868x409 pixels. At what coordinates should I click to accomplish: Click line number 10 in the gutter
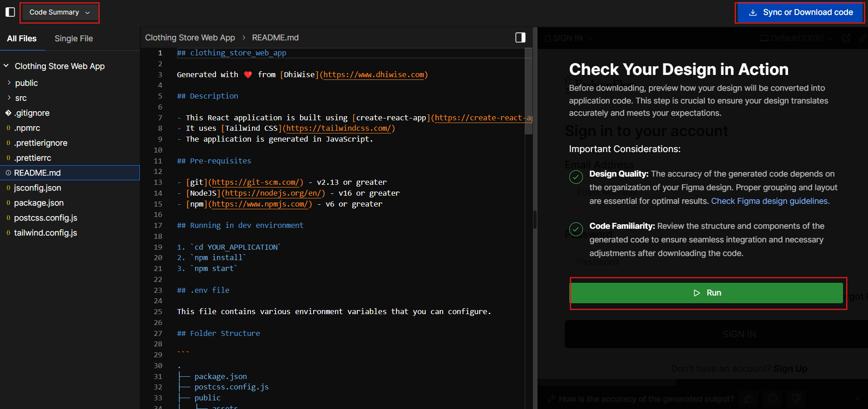158,150
